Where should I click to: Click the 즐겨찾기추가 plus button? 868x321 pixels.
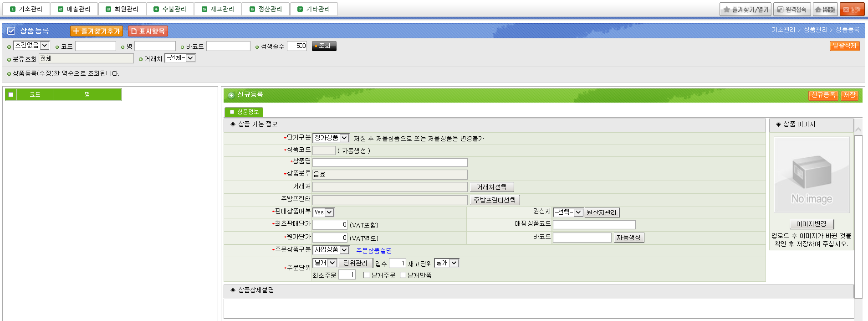pos(96,31)
